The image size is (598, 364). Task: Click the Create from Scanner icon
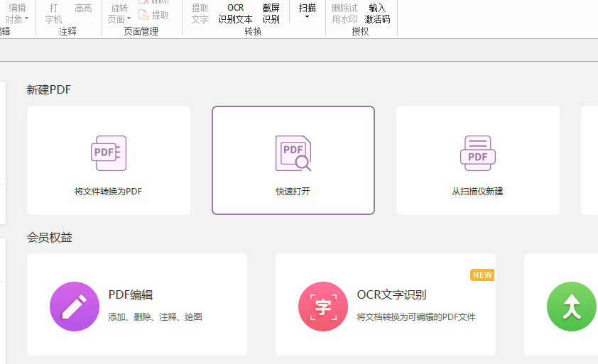pyautogui.click(x=478, y=153)
